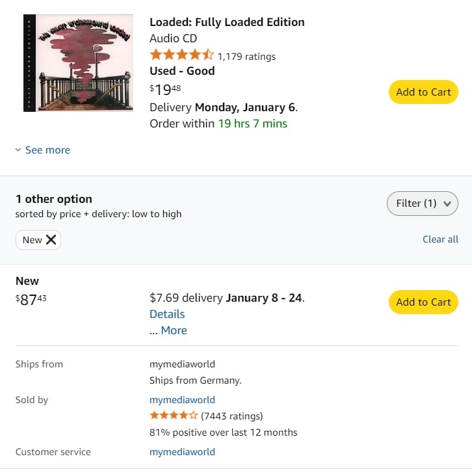This screenshot has width=472, height=476.
Task: Click the See more chevron icon
Action: click(18, 150)
